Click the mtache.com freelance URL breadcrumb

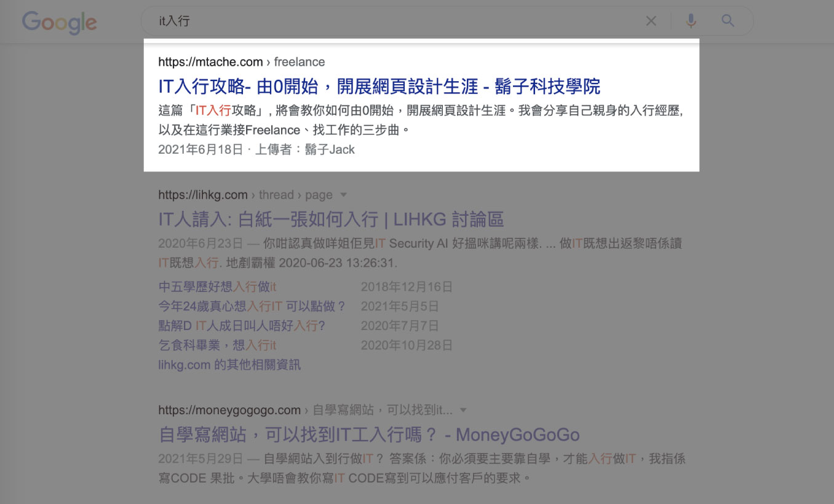[241, 62]
